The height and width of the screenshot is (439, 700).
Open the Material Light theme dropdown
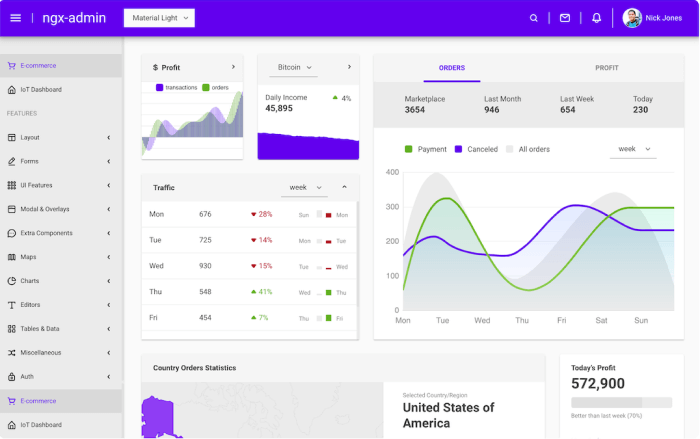(x=159, y=18)
